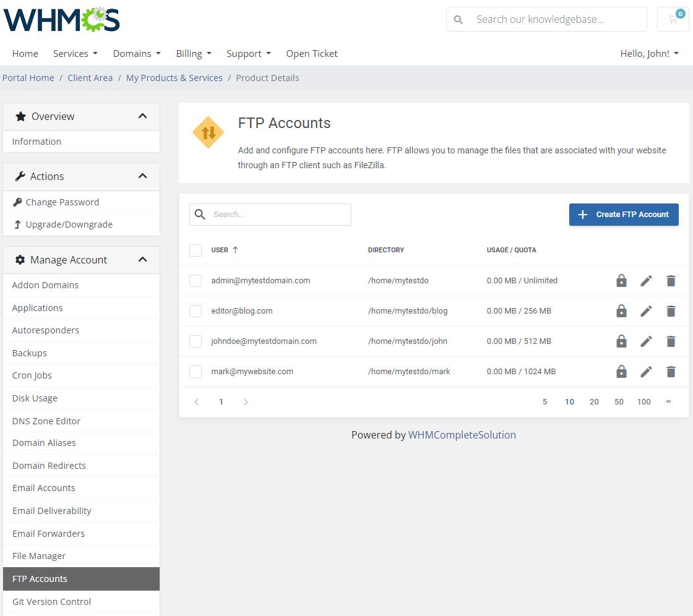Open the Hello, John! account dropdown
This screenshot has height=616, width=693.
click(649, 53)
